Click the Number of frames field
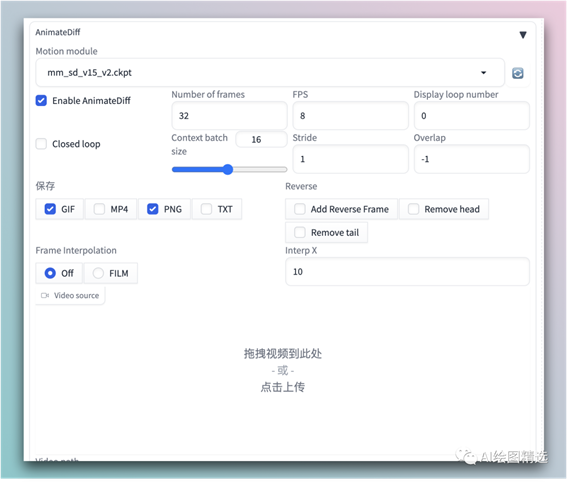This screenshot has height=482, width=567. pyautogui.click(x=229, y=116)
